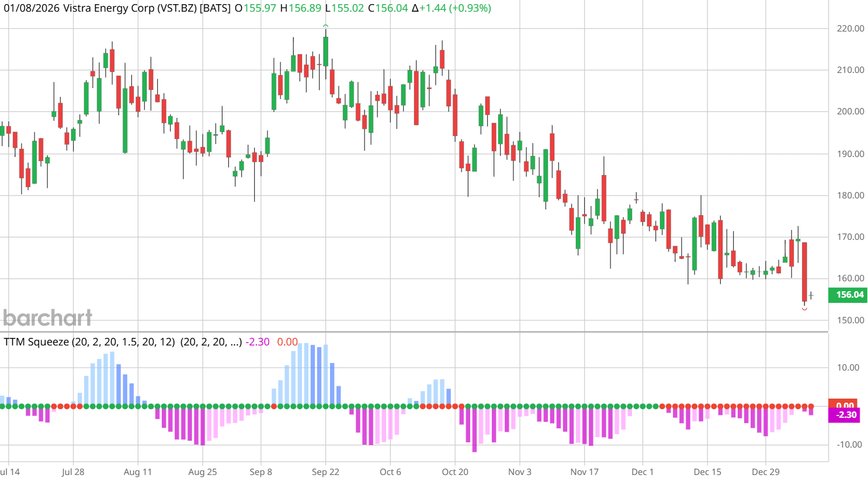868x482 pixels.
Task: Click the 210.00 price axis label
Action: click(x=850, y=70)
